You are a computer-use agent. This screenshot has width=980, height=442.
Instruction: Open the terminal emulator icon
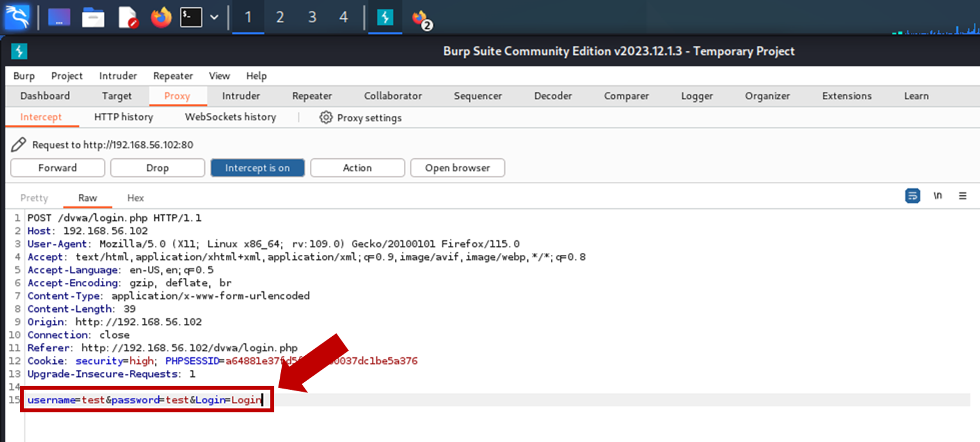pos(191,18)
